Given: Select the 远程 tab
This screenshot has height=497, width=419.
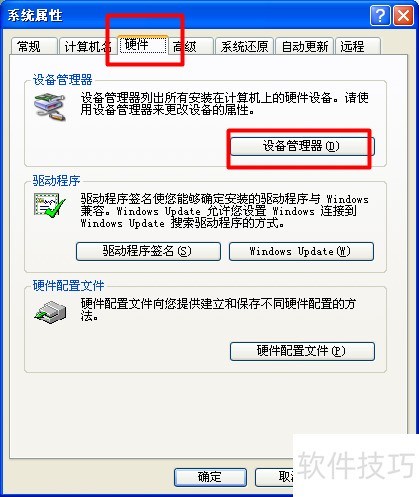Looking at the screenshot, I should [x=358, y=46].
